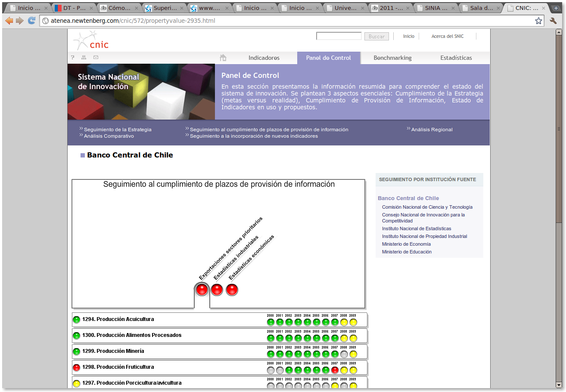Switch to the Estadísticas tab
Viewport: 566px width, 392px height.
[456, 58]
